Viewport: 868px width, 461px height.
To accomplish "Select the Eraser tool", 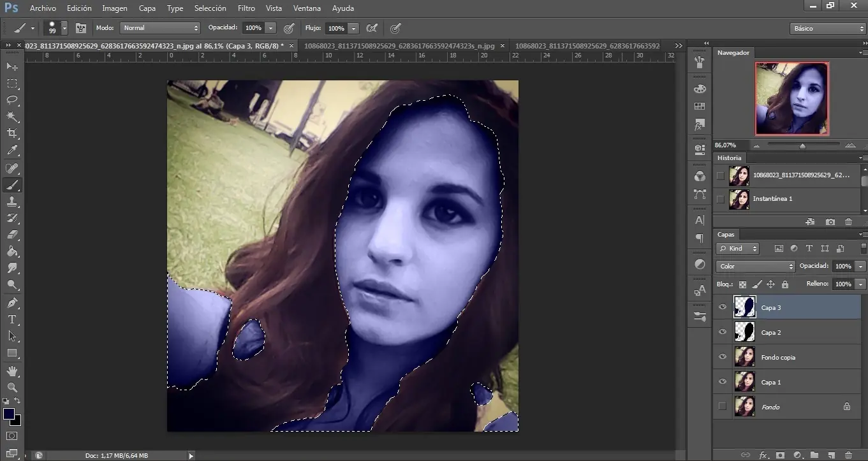I will pyautogui.click(x=12, y=235).
